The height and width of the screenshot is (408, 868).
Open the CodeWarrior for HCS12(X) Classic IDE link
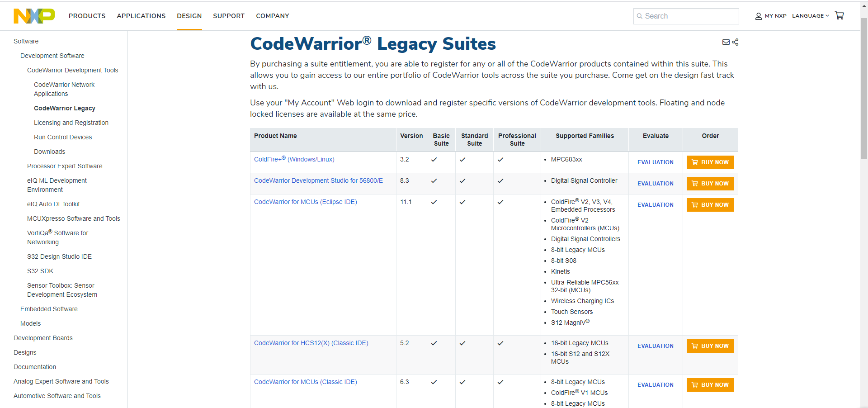(311, 343)
